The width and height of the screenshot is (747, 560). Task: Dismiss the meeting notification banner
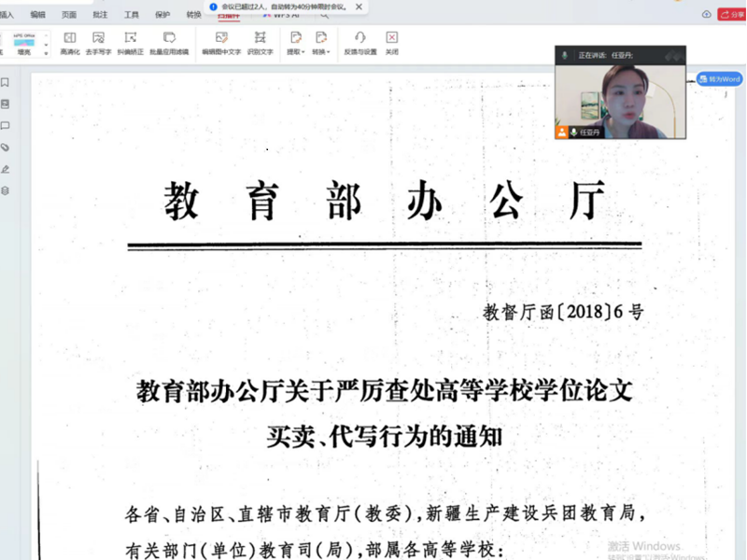pyautogui.click(x=359, y=7)
